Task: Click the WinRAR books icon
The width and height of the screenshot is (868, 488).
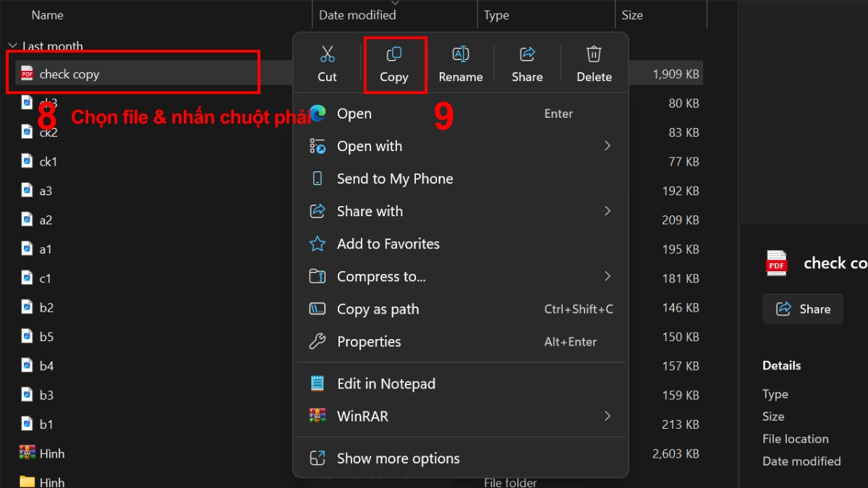Action: 318,416
